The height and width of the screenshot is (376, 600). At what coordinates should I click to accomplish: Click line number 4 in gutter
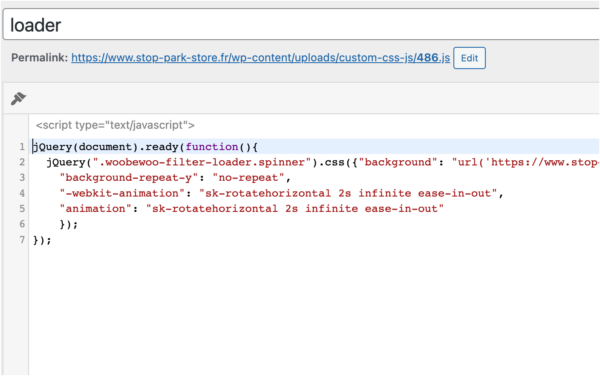pyautogui.click(x=22, y=193)
